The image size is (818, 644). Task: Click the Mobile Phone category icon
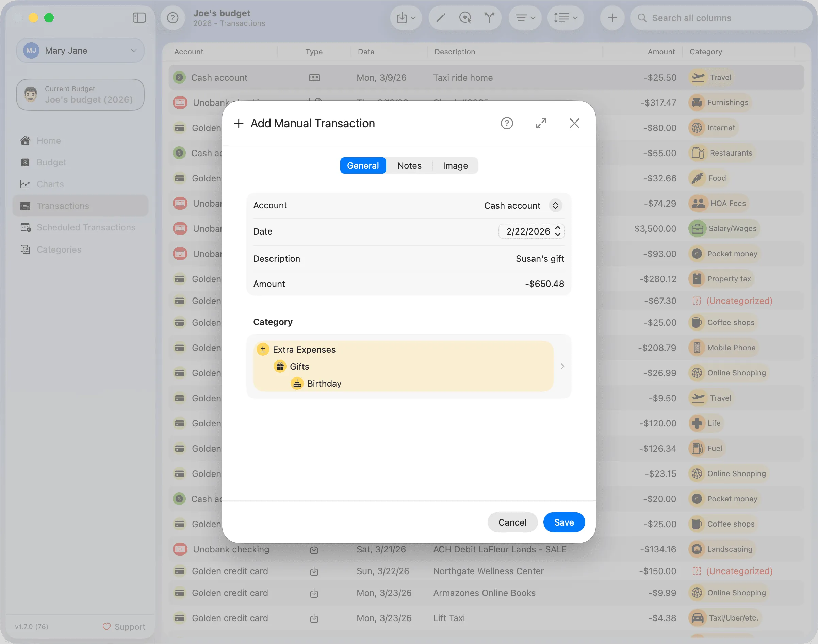[697, 348]
